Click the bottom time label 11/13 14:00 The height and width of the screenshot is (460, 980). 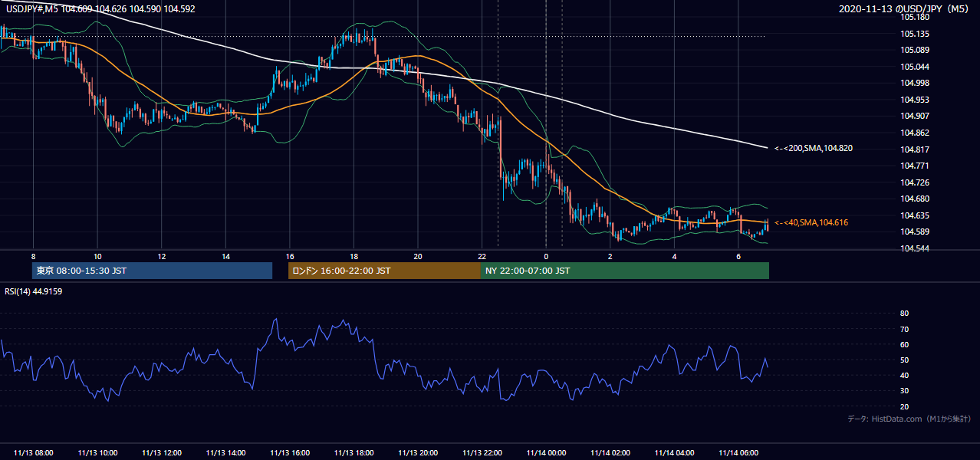(225, 453)
